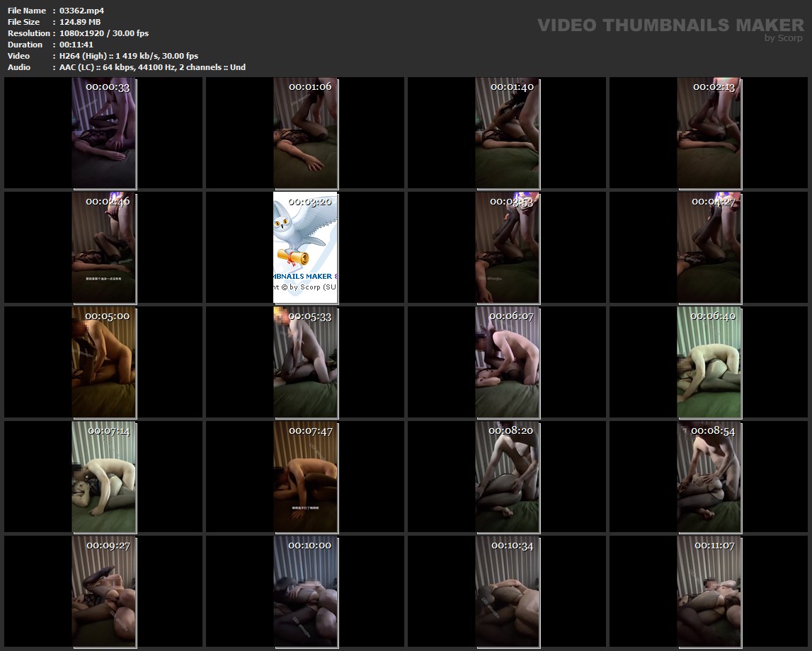Pick the frame timestamped 00:04:27
The width and height of the screenshot is (812, 651).
709,248
